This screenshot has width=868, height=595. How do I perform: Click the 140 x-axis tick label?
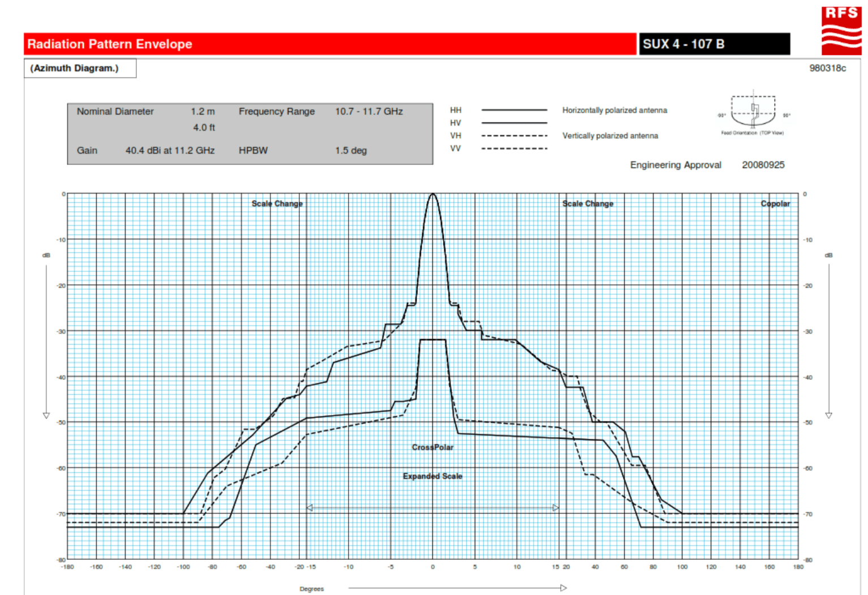[x=740, y=567]
